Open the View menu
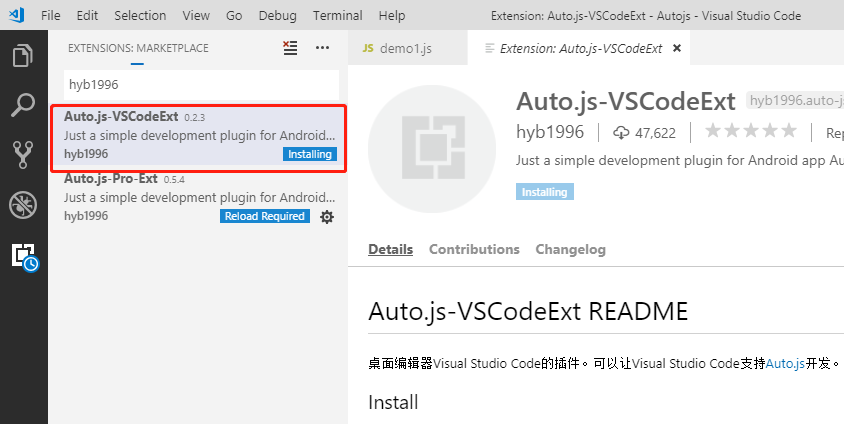The height and width of the screenshot is (424, 844). point(196,16)
